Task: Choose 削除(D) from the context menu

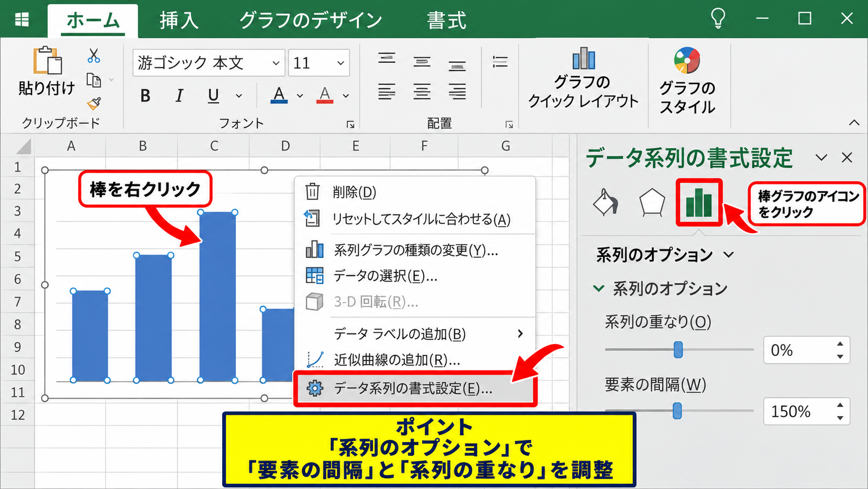Action: coord(415,192)
